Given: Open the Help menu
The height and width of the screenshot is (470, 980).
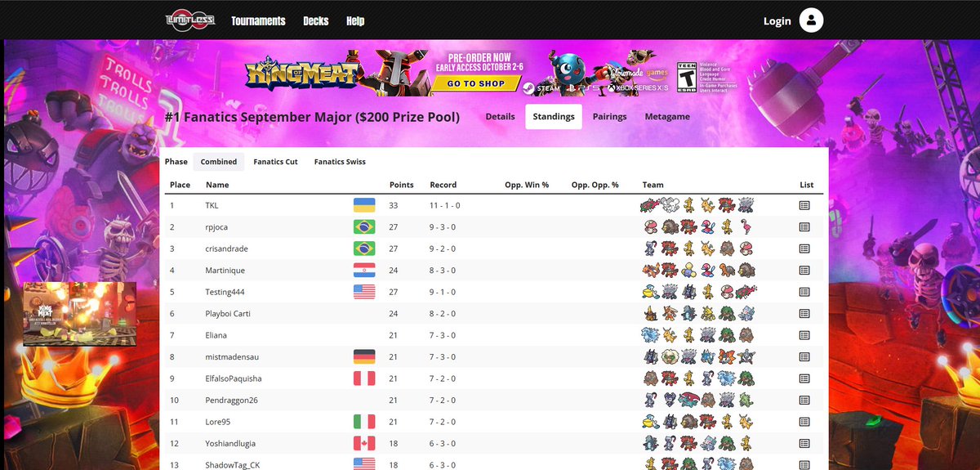Looking at the screenshot, I should 355,20.
